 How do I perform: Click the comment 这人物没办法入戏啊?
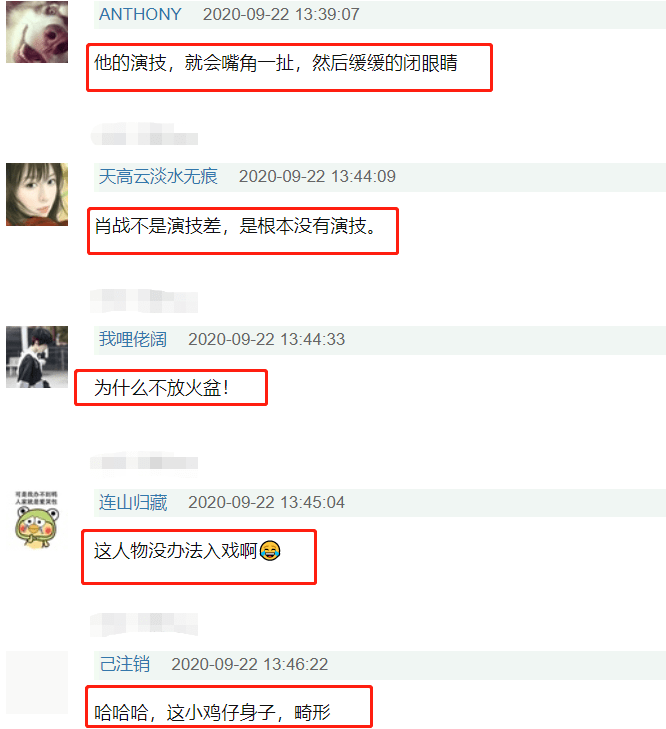(x=176, y=551)
